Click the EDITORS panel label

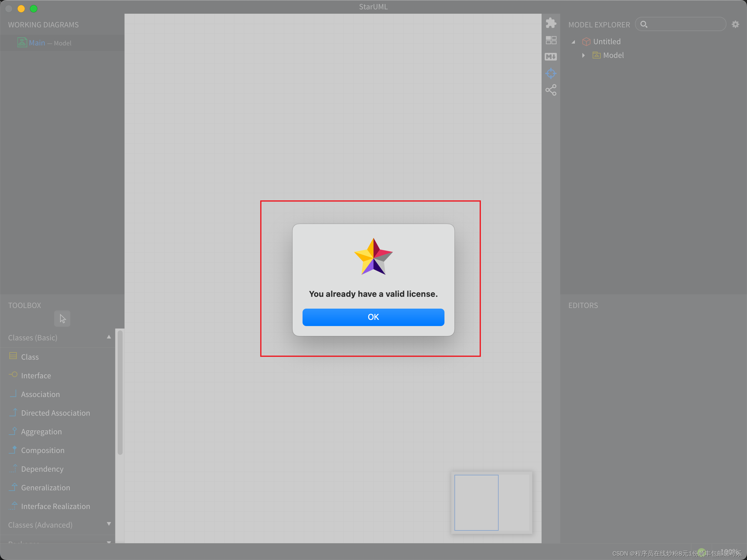pos(582,305)
